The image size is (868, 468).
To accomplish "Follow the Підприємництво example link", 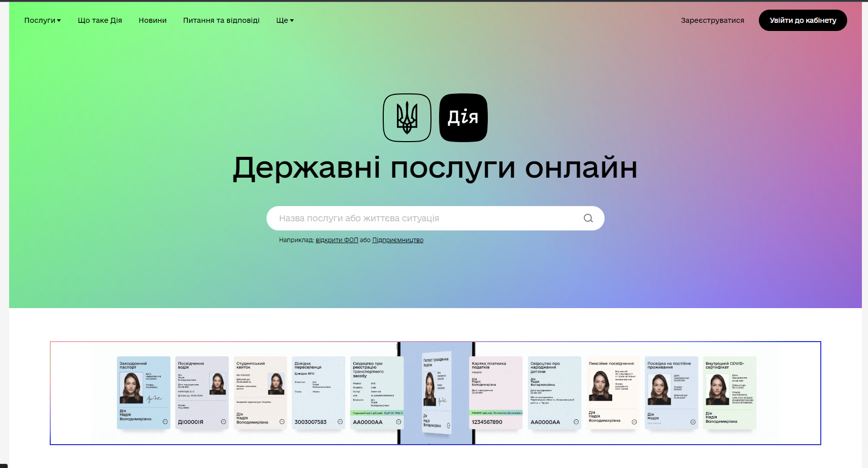I will [x=397, y=240].
